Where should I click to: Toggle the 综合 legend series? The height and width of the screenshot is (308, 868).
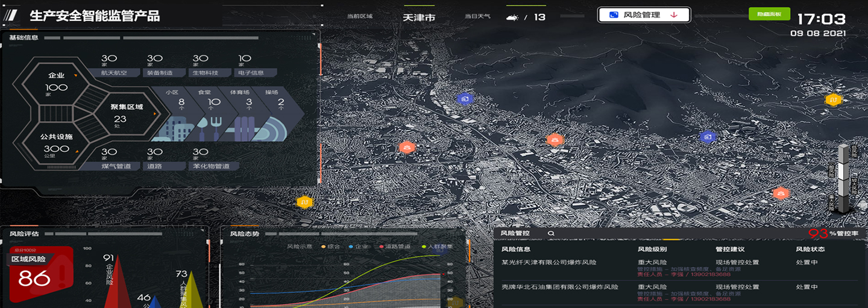(x=332, y=247)
